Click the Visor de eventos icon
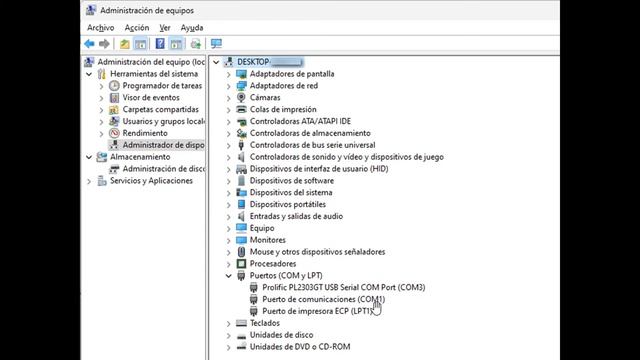The image size is (640, 360). pos(114,98)
